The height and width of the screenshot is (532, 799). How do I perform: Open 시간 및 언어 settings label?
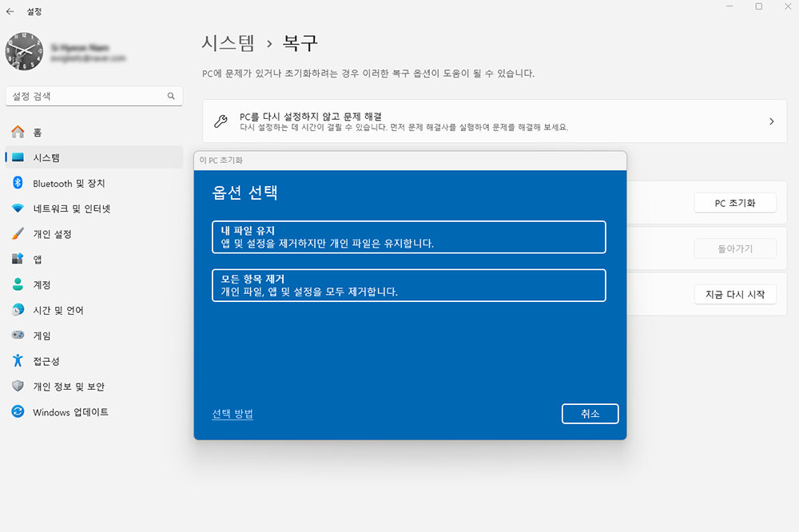click(58, 310)
